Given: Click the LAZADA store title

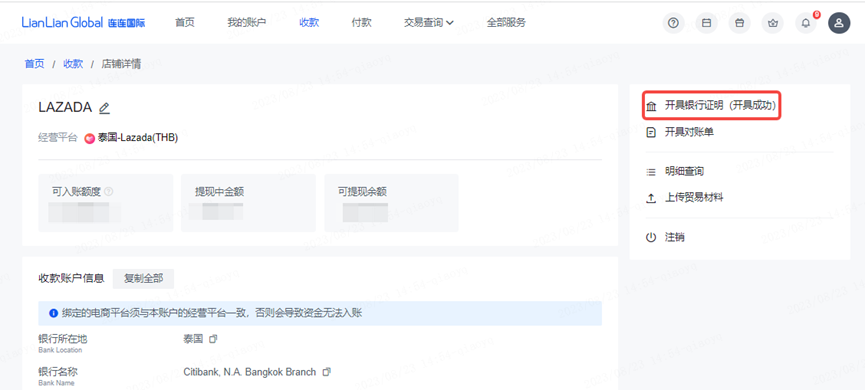Looking at the screenshot, I should 65,108.
